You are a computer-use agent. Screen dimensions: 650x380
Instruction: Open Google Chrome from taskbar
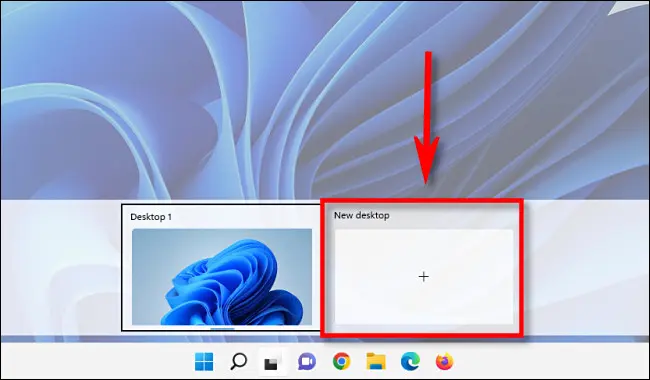[341, 361]
